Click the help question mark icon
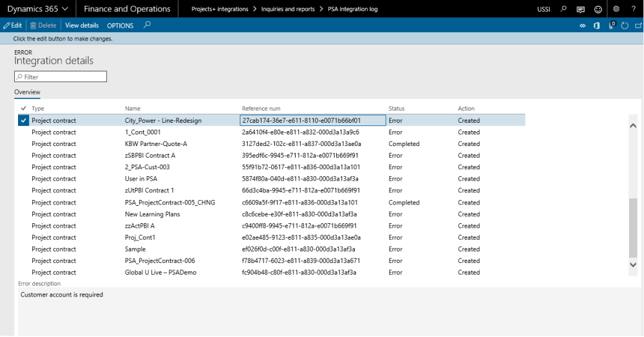The image size is (644, 337). tap(634, 9)
